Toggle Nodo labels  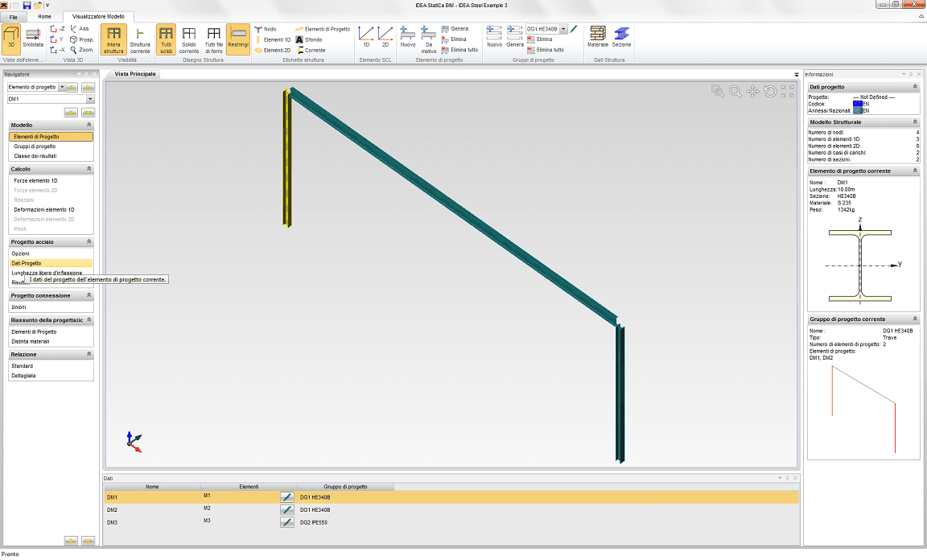pos(266,28)
